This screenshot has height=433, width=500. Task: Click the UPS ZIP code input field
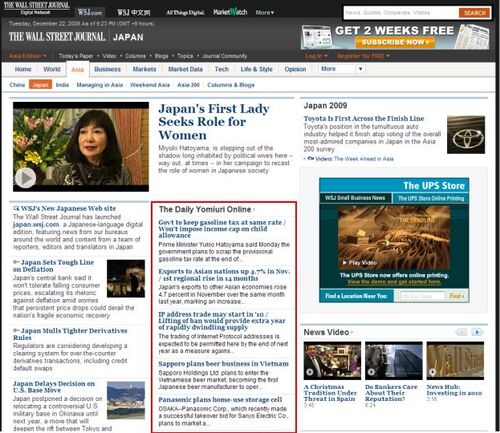coord(421,296)
